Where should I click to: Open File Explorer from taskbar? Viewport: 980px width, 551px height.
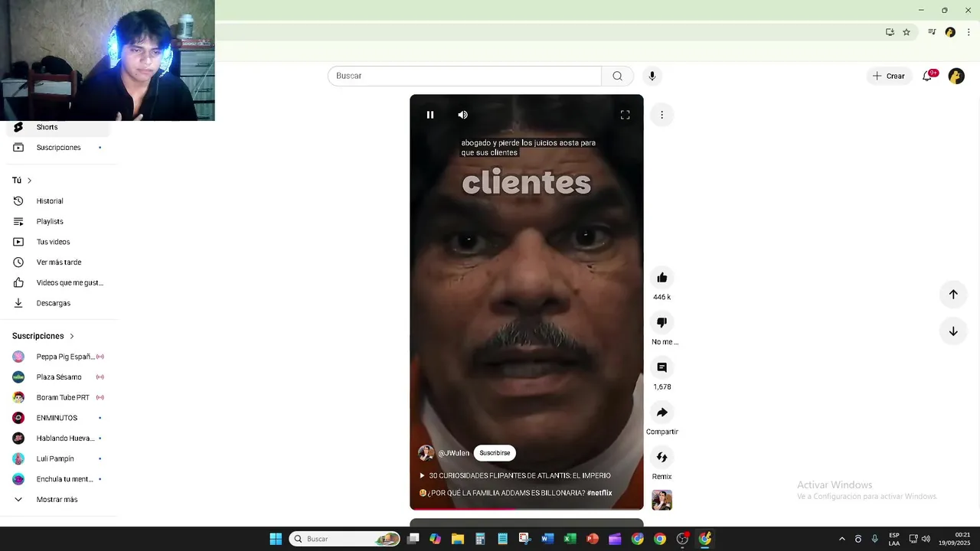pyautogui.click(x=458, y=539)
